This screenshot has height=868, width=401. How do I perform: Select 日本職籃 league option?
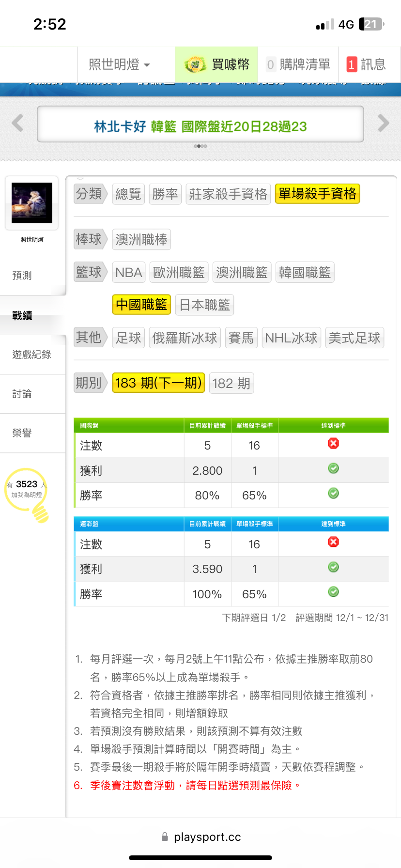click(204, 305)
